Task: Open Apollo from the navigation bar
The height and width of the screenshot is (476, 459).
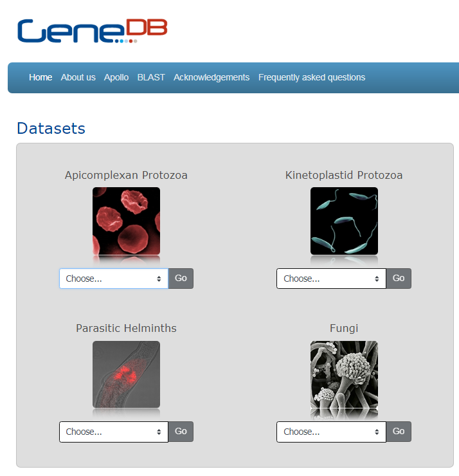Action: click(116, 77)
